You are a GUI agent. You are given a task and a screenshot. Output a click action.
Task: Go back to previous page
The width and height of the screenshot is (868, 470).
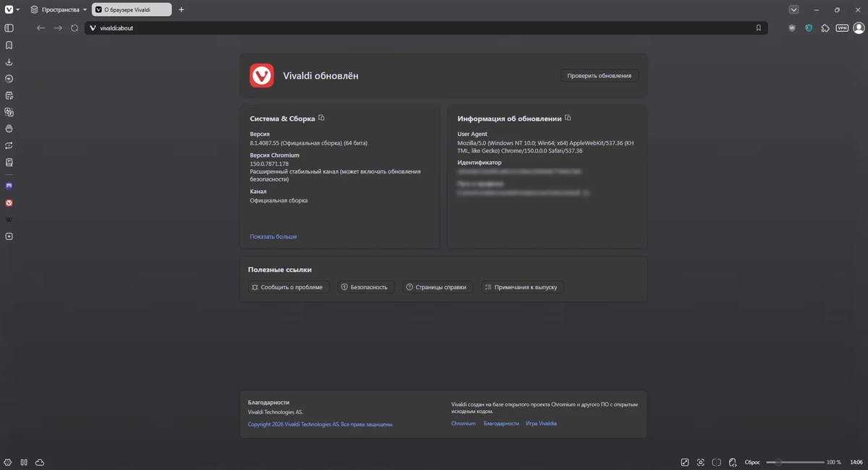[x=41, y=28]
